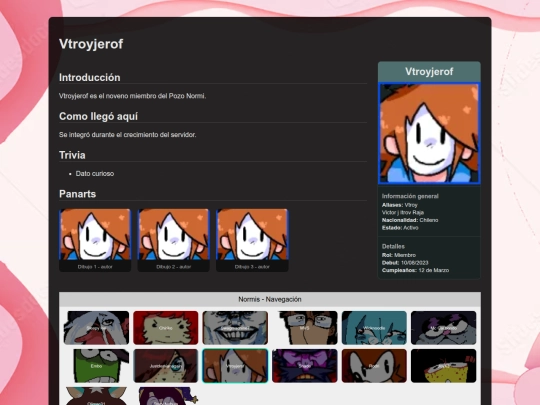Open the Dibujo 3 fanart image

[252, 234]
